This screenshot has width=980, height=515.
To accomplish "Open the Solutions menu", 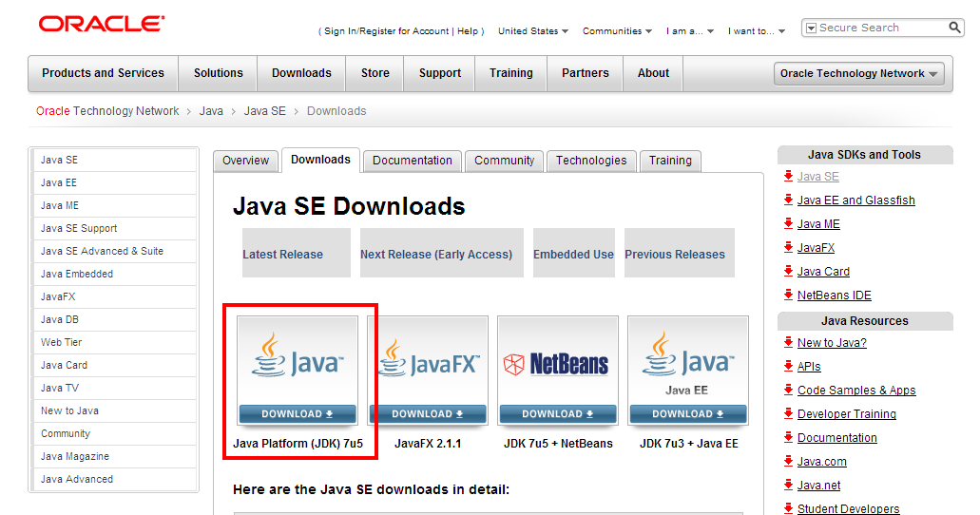I will 218,73.
